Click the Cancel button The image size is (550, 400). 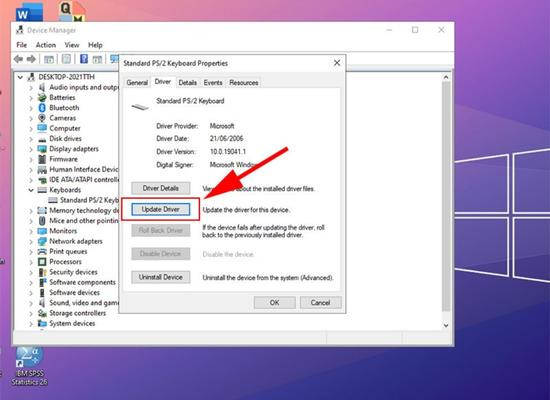[x=321, y=302]
